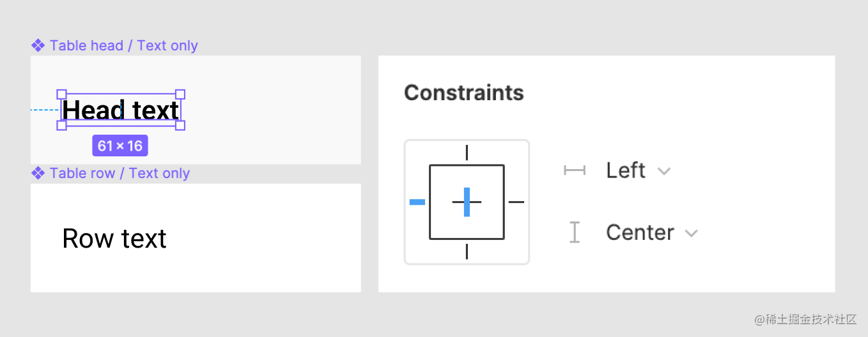Click the component icon beside Table head label

pyautogui.click(x=38, y=45)
